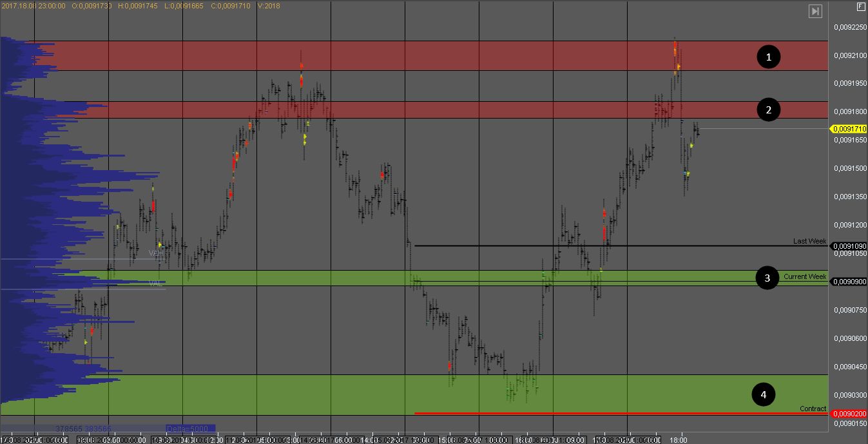Click the red Contract price tag 0,0090200

click(x=849, y=414)
